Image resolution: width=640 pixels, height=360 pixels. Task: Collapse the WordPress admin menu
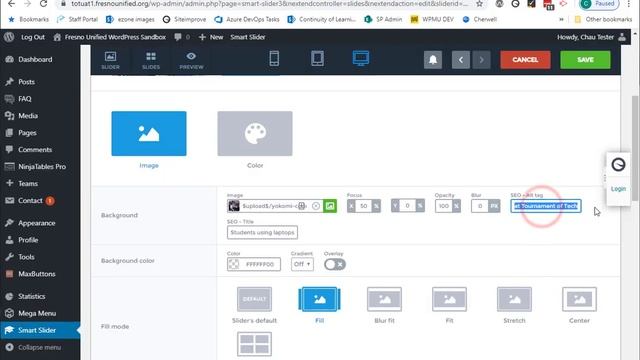click(40, 347)
